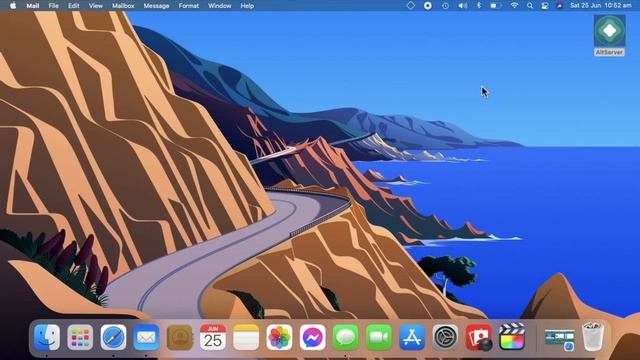640x360 pixels.
Task: Open the Help menu
Action: click(247, 6)
